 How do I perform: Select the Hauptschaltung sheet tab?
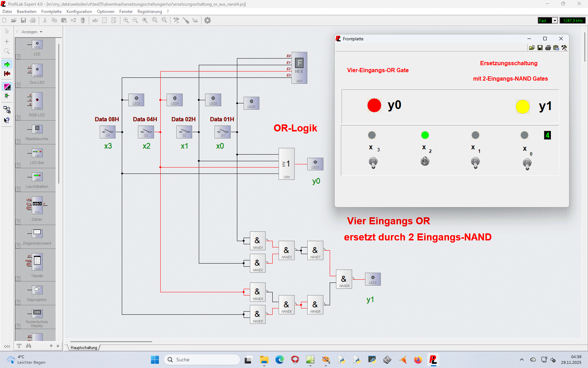coord(84,348)
